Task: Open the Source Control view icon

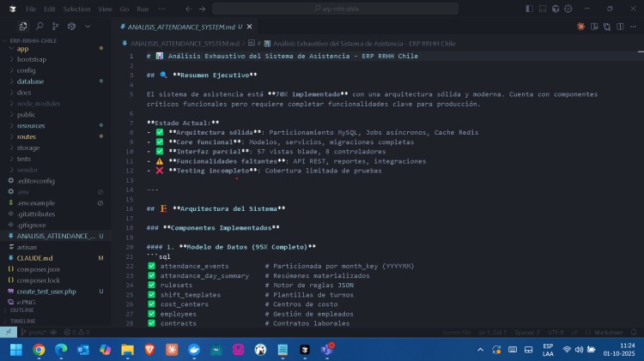Action: [55, 27]
